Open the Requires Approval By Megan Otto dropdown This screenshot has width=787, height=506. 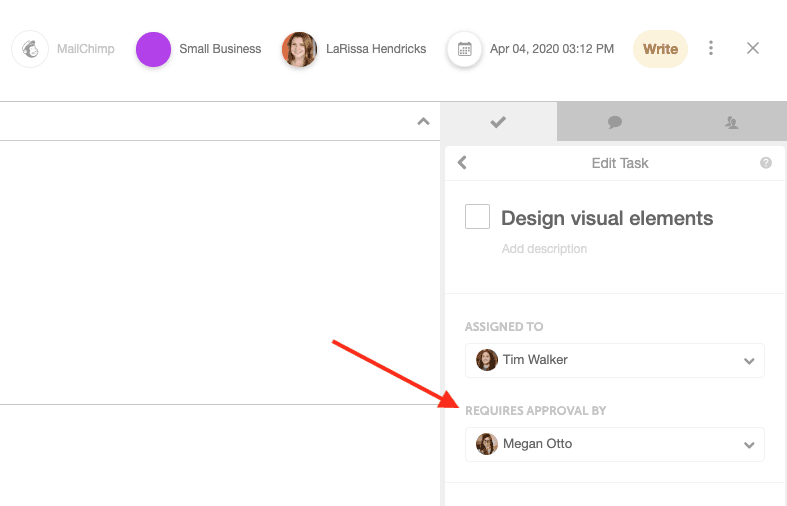tap(615, 444)
